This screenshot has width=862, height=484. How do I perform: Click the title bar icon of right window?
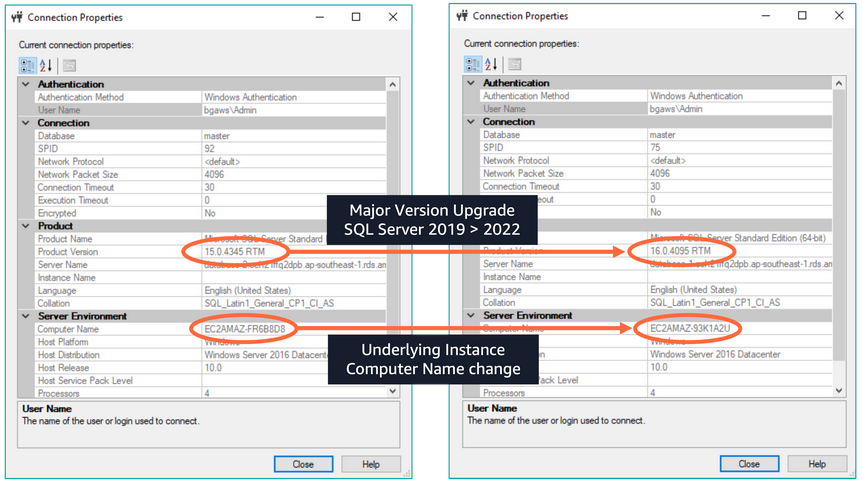[x=462, y=15]
